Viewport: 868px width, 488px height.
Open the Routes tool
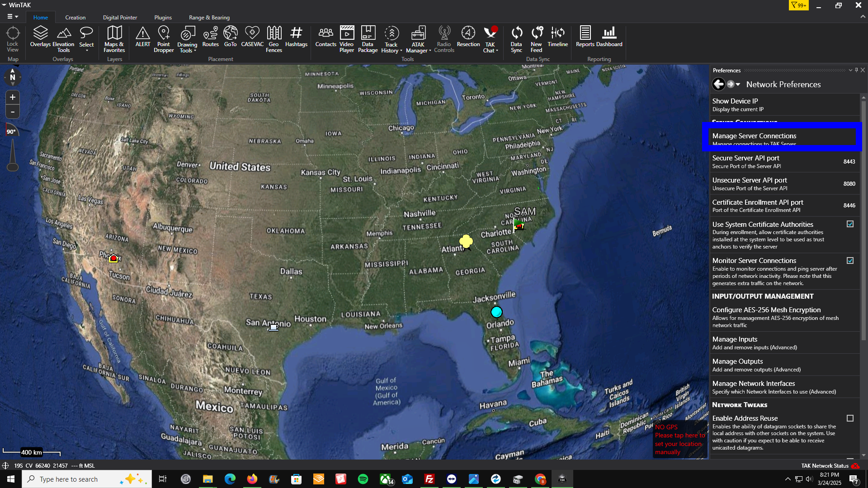pos(211,37)
